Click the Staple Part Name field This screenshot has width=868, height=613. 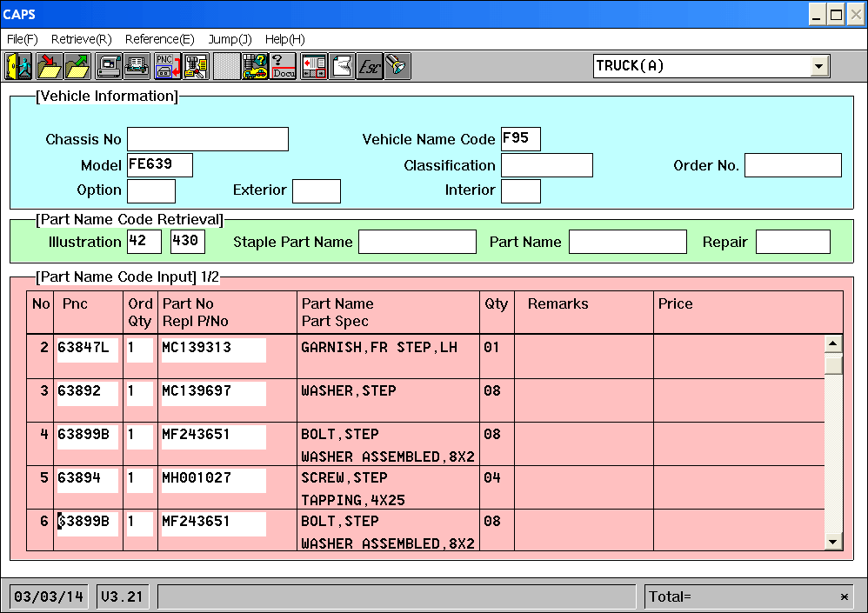(x=417, y=242)
